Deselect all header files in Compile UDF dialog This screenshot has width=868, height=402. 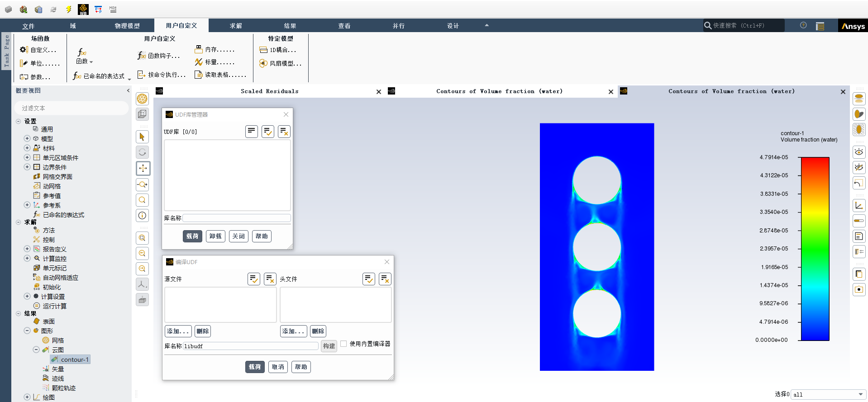385,279
